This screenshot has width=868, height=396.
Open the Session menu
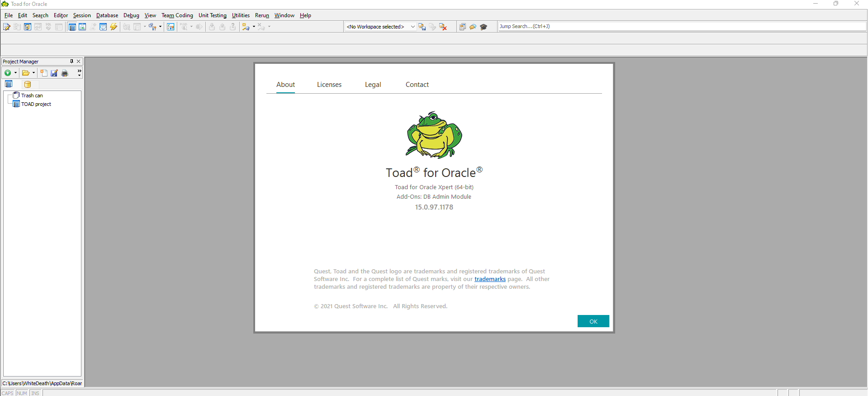click(82, 15)
